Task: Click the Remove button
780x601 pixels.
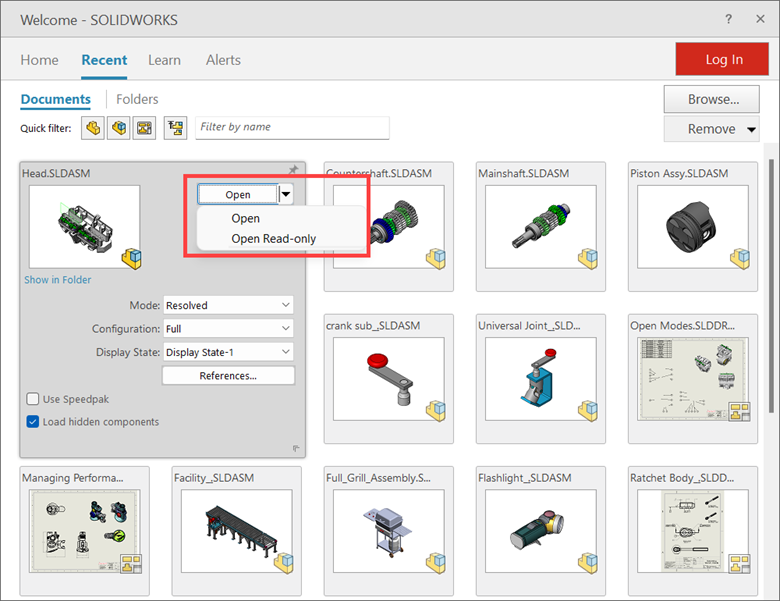Action: click(711, 129)
